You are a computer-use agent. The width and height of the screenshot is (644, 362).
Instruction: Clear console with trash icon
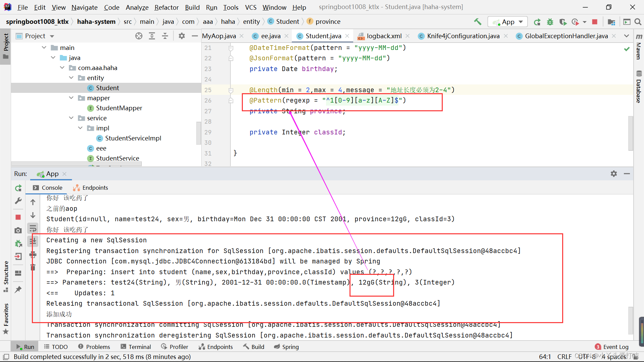[33, 267]
